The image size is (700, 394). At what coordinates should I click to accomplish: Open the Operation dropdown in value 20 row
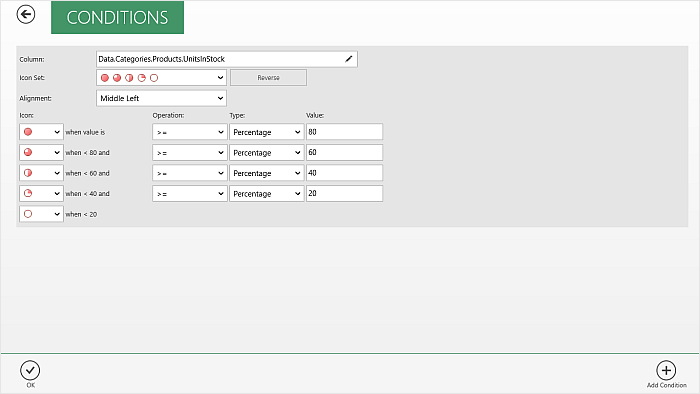(x=190, y=194)
